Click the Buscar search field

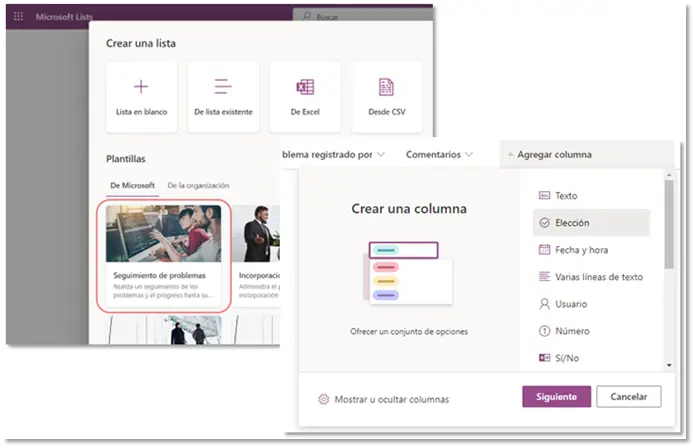point(363,16)
